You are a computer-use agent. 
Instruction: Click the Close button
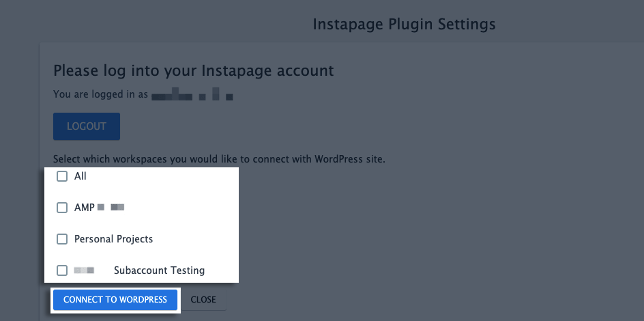(203, 300)
